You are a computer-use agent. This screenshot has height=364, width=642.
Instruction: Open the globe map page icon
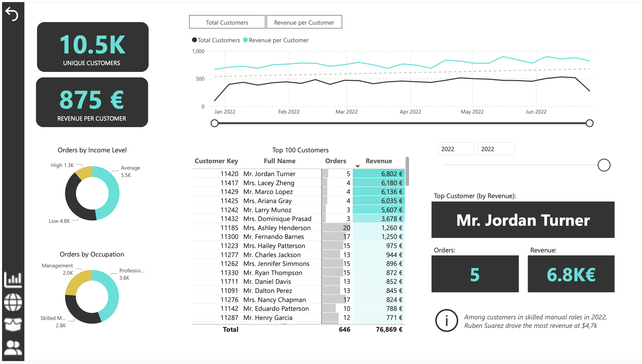(13, 302)
